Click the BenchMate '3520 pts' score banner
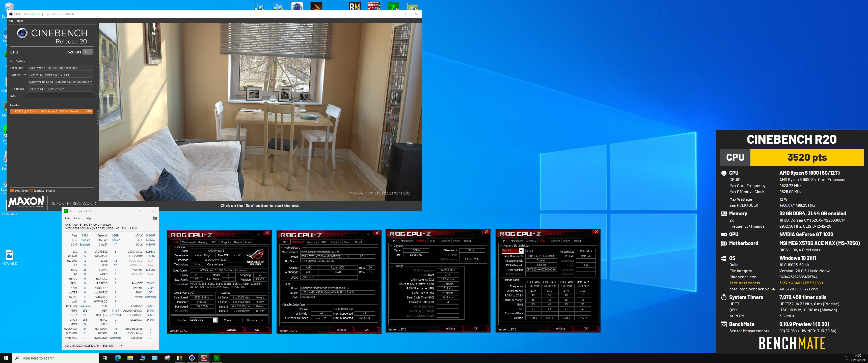This screenshot has height=363, width=868. (x=807, y=157)
